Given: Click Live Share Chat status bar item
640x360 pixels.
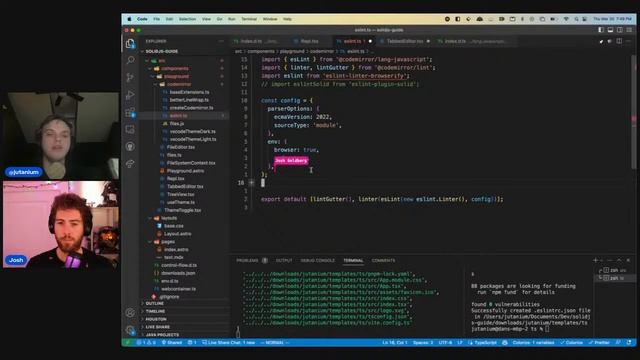Looking at the screenshot, I should (x=229, y=342).
